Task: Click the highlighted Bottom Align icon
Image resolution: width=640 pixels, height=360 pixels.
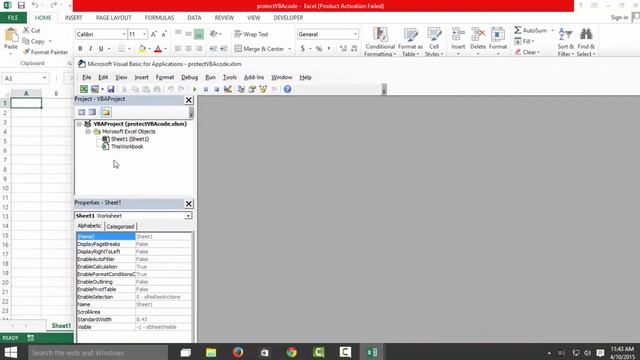Action: click(x=199, y=34)
